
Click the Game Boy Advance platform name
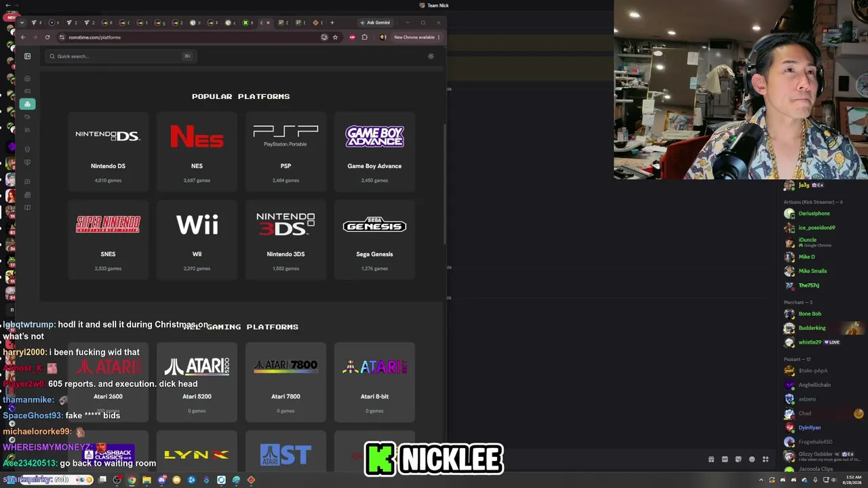pyautogui.click(x=374, y=166)
